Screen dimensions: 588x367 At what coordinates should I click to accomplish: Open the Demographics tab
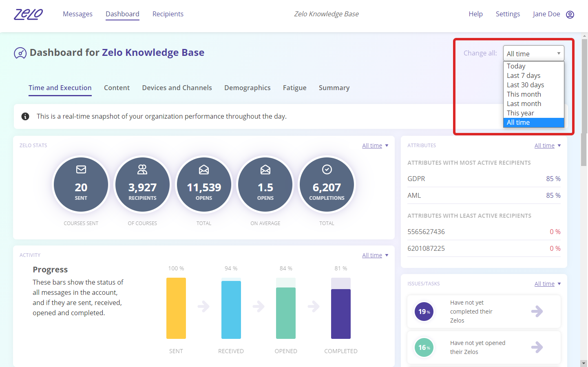point(248,88)
